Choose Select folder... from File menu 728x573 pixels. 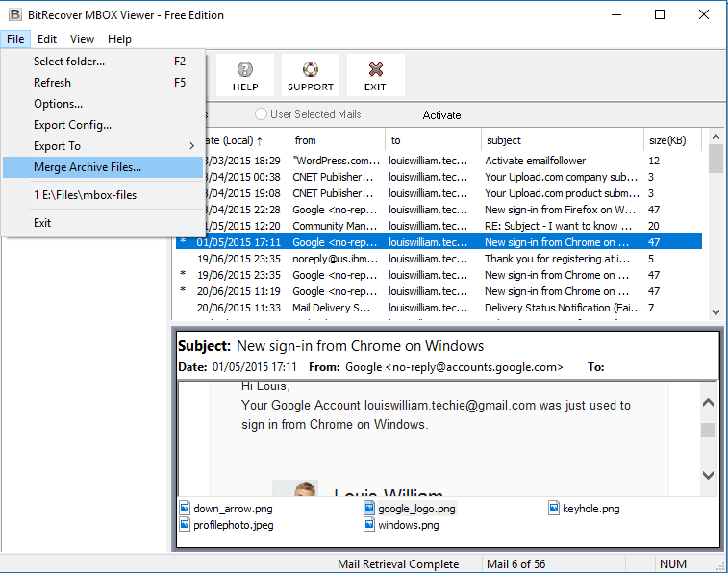(x=103, y=62)
